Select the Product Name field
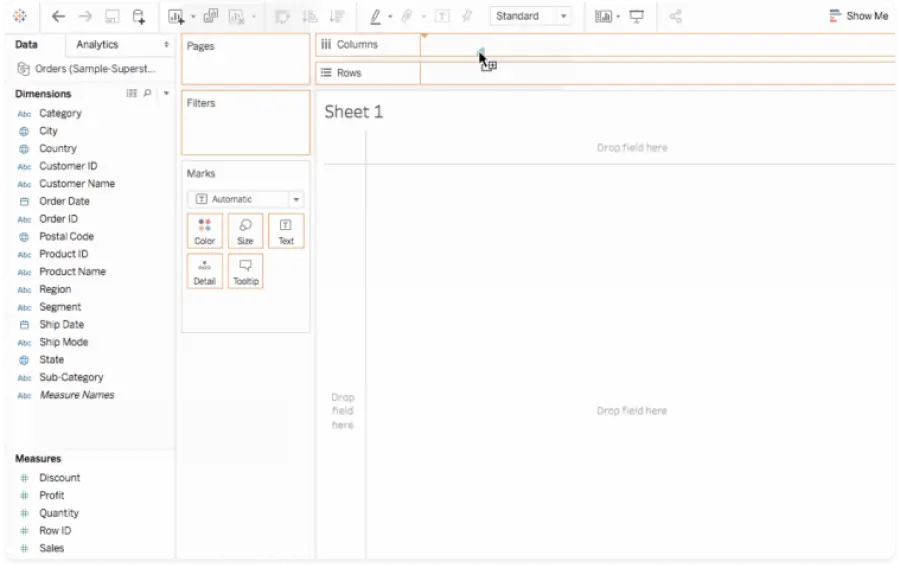Screen dimensions: 900x568 click(x=72, y=272)
